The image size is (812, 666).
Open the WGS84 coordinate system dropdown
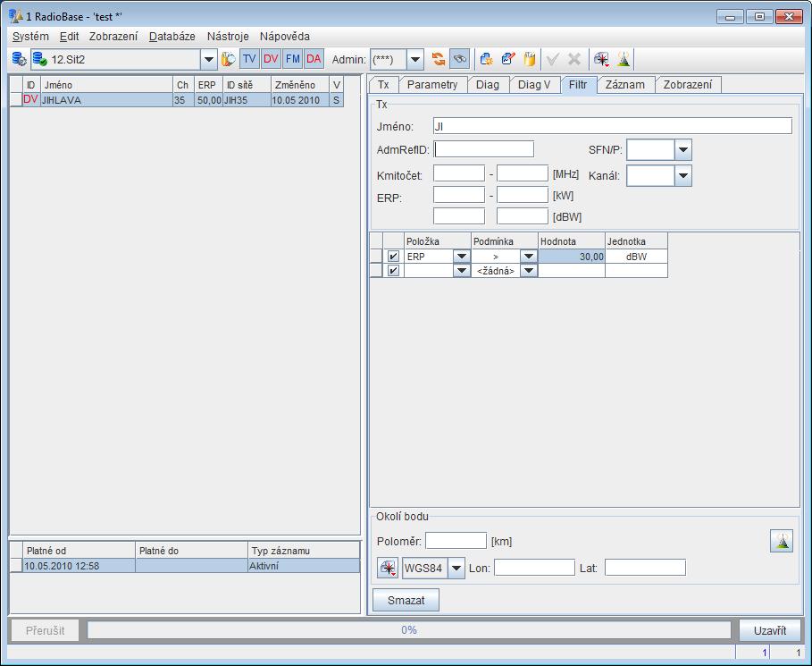(x=456, y=568)
